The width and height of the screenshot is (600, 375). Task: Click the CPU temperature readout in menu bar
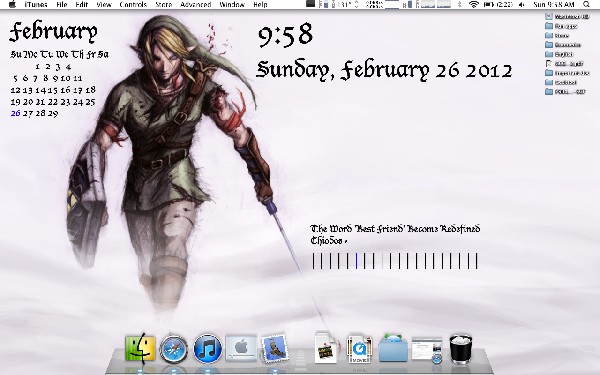pyautogui.click(x=346, y=5)
